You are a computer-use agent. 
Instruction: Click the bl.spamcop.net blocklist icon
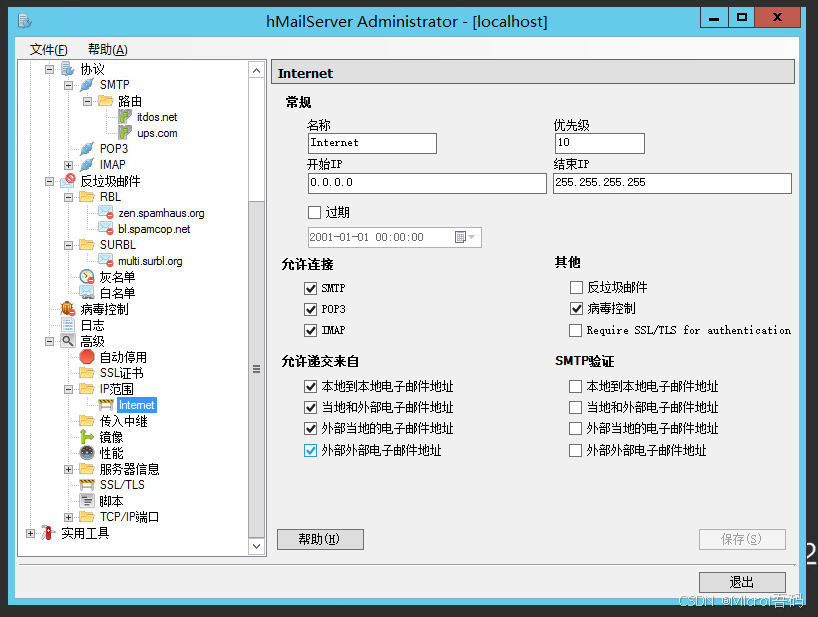[x=106, y=229]
